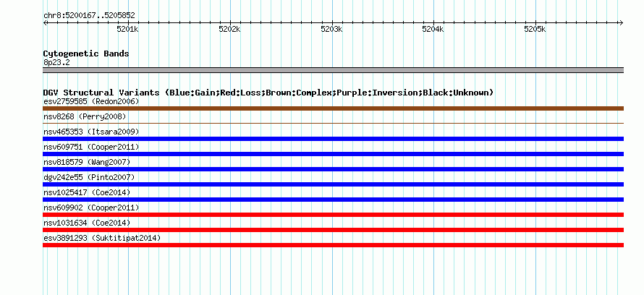The image size is (644, 295).
Task: Select the gray 8p23.2 cytogenetic band bar
Action: coord(333,70)
